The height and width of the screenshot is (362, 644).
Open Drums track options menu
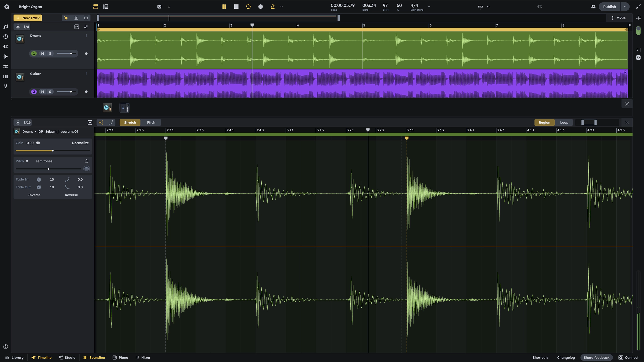86,36
